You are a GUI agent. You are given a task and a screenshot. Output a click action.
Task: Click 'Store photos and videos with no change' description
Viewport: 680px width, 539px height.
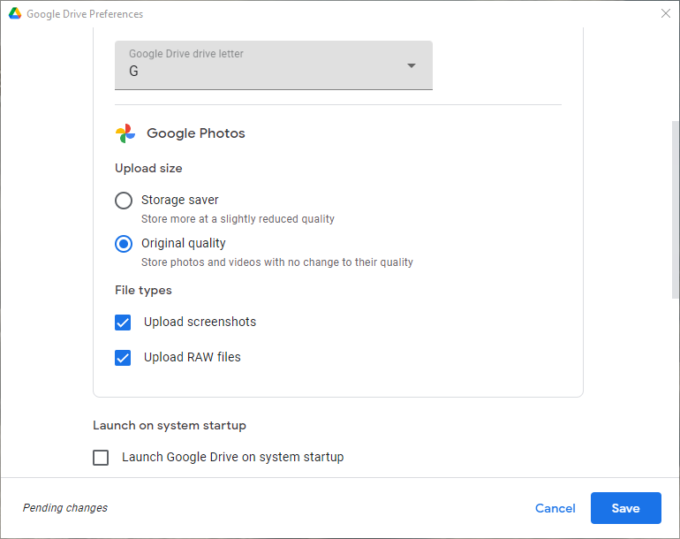coord(277,262)
